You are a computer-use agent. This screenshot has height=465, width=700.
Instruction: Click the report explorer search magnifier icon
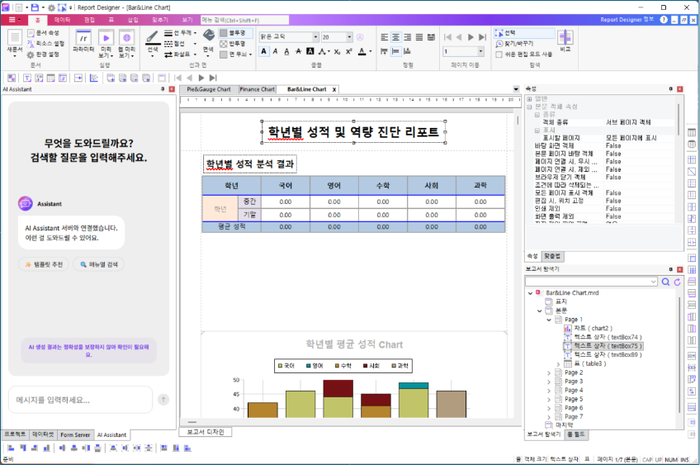tap(665, 282)
